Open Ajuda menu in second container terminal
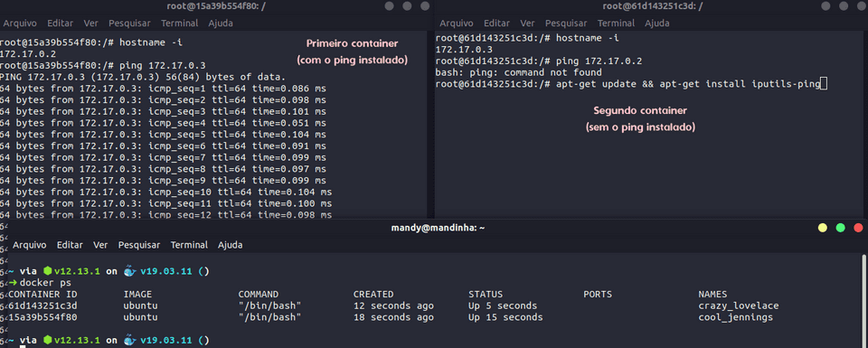This screenshot has width=868, height=348. (657, 24)
